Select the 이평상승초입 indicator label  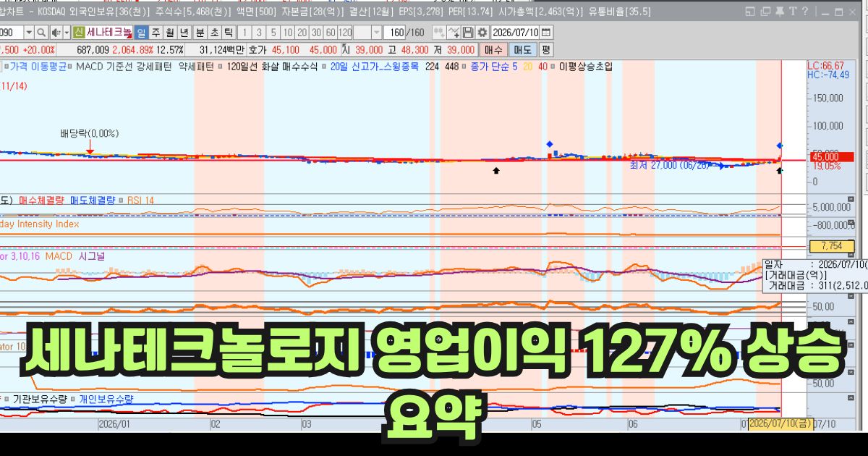586,65
